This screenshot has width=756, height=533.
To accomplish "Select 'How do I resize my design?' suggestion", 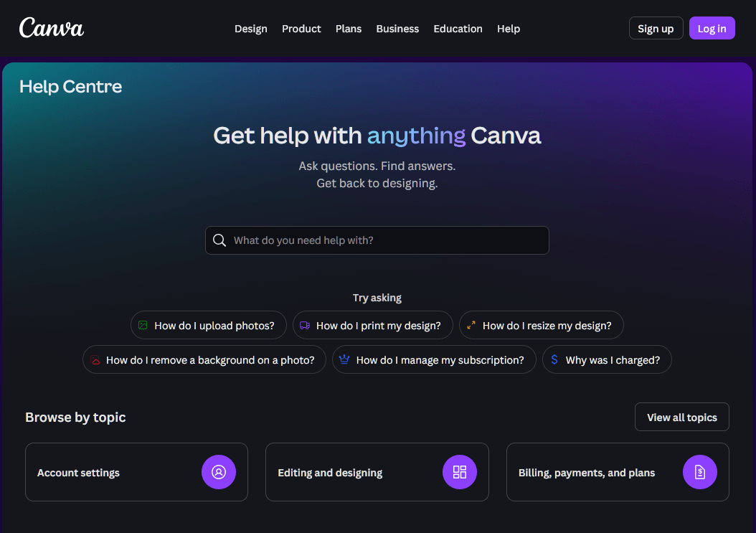I will 541,325.
